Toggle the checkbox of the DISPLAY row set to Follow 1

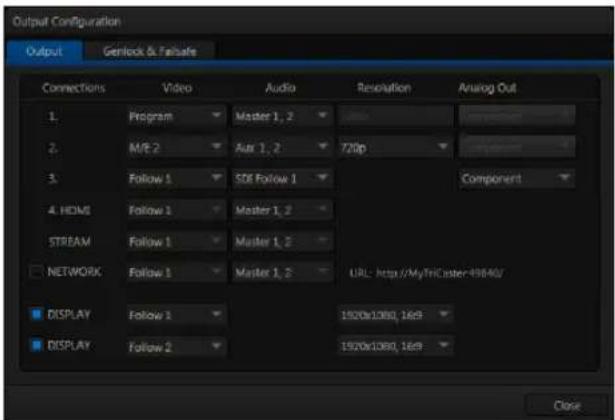tap(36, 314)
